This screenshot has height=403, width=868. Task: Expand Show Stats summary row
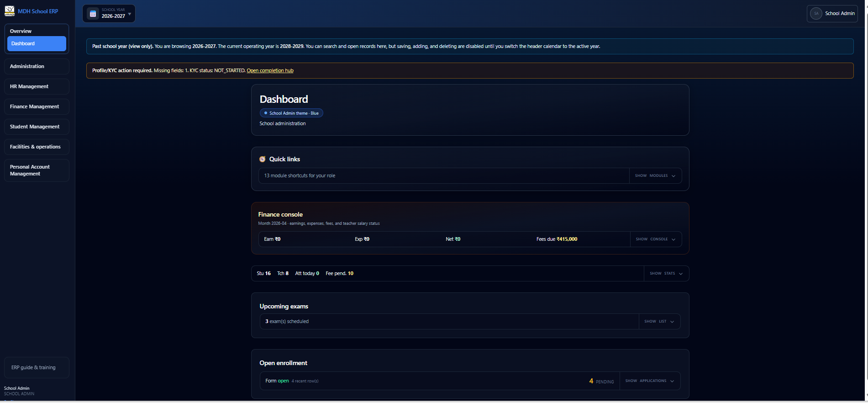(x=666, y=274)
